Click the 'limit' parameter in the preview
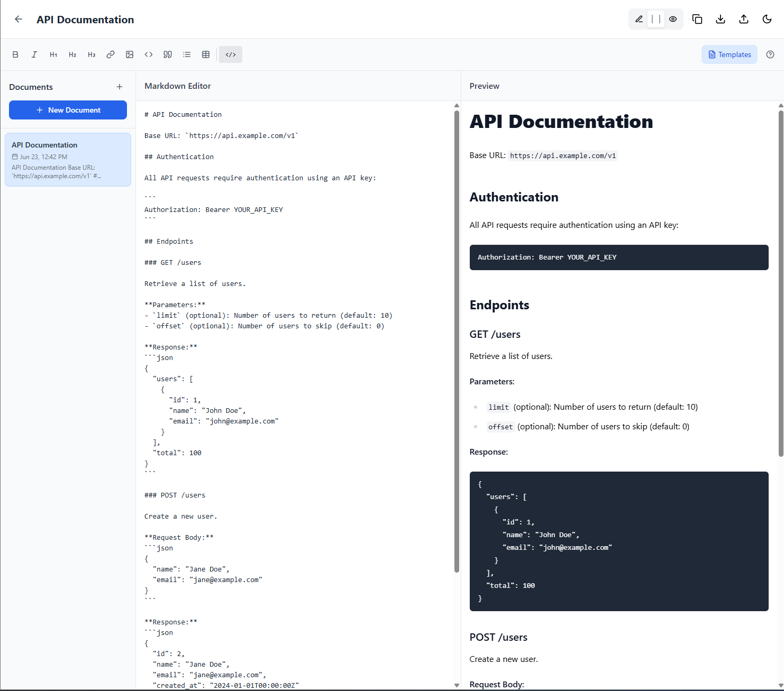784x691 pixels. coord(498,407)
